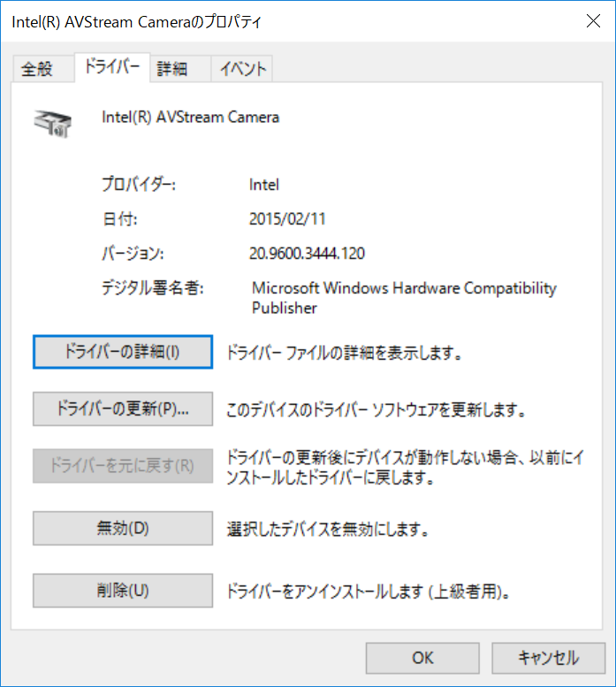Switch to the 全般 tab

(x=43, y=69)
